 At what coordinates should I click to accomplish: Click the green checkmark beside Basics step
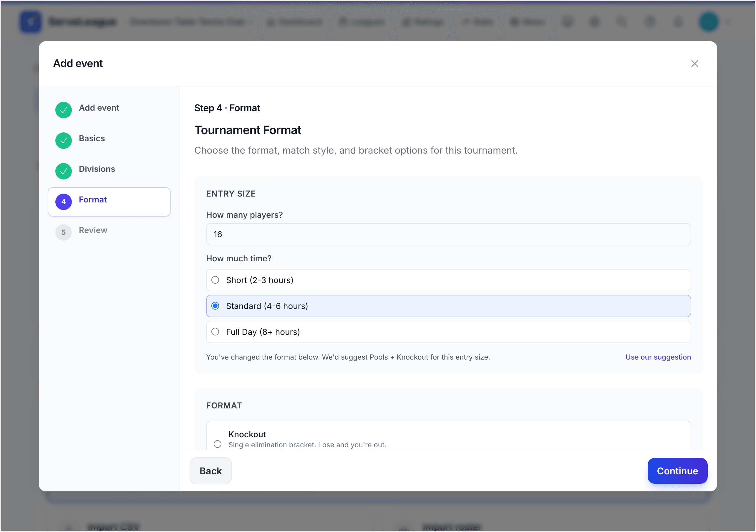click(x=64, y=141)
